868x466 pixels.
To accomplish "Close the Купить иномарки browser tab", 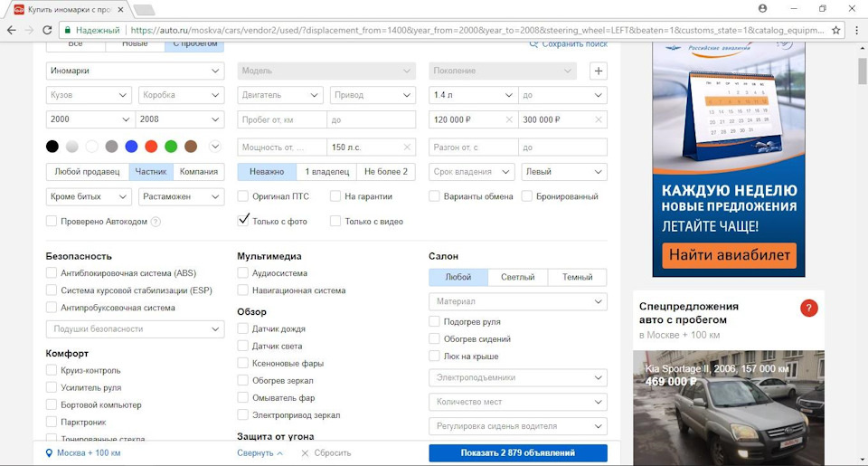I will coord(120,9).
